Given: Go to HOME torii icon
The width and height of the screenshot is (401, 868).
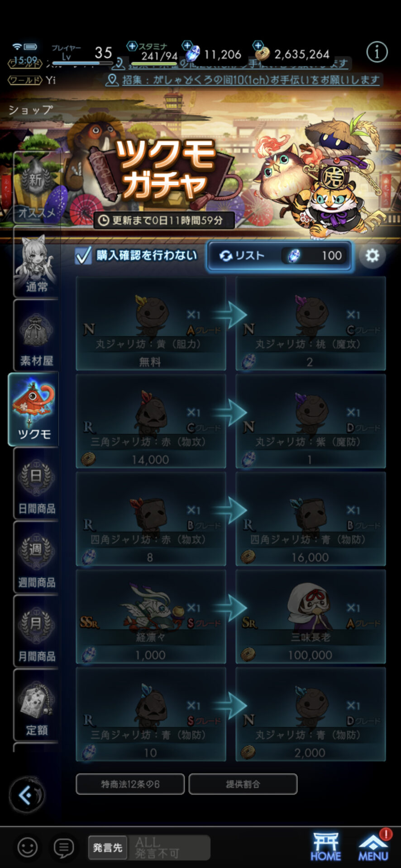Looking at the screenshot, I should 326,846.
